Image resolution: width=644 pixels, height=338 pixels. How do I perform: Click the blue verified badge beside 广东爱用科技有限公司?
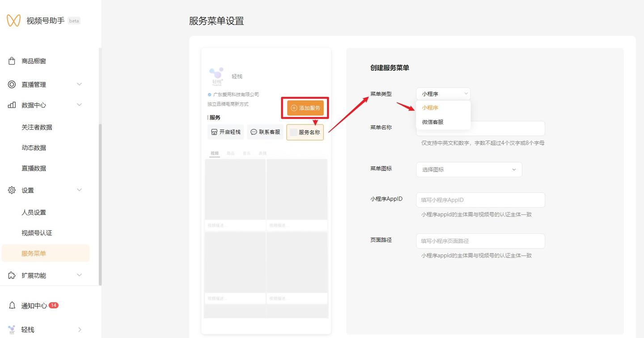(209, 94)
